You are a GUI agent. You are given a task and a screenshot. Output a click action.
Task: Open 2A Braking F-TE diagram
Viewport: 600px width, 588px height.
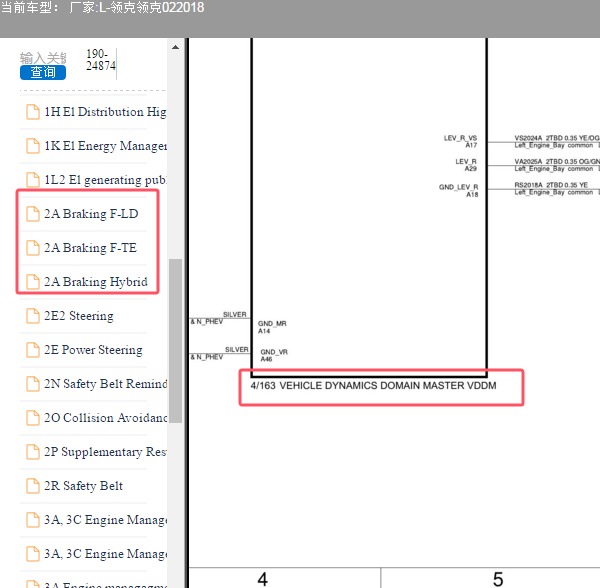[x=90, y=248]
